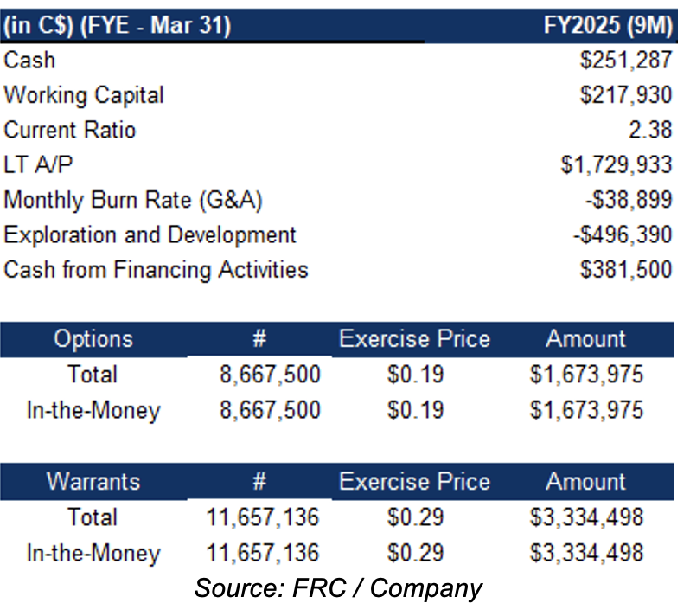Select the Working Capital row label
The width and height of the screenshot is (690, 616).
pyautogui.click(x=84, y=94)
